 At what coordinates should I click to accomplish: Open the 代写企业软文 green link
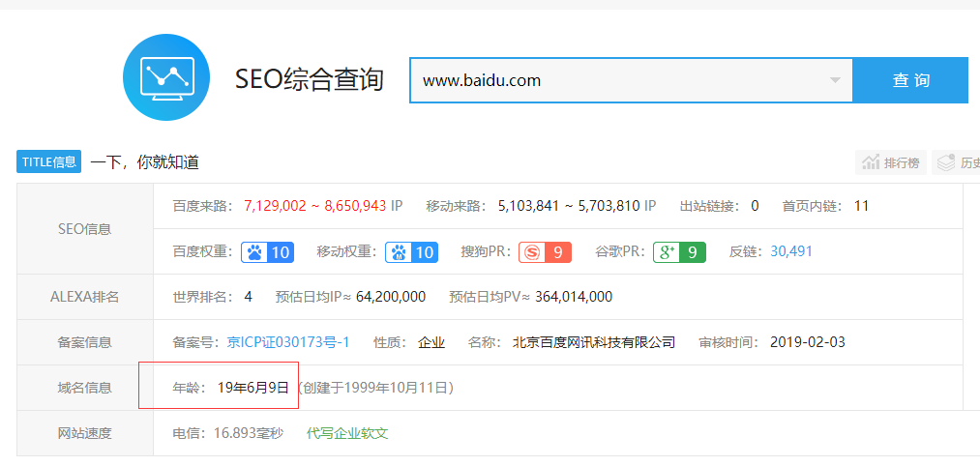347,433
